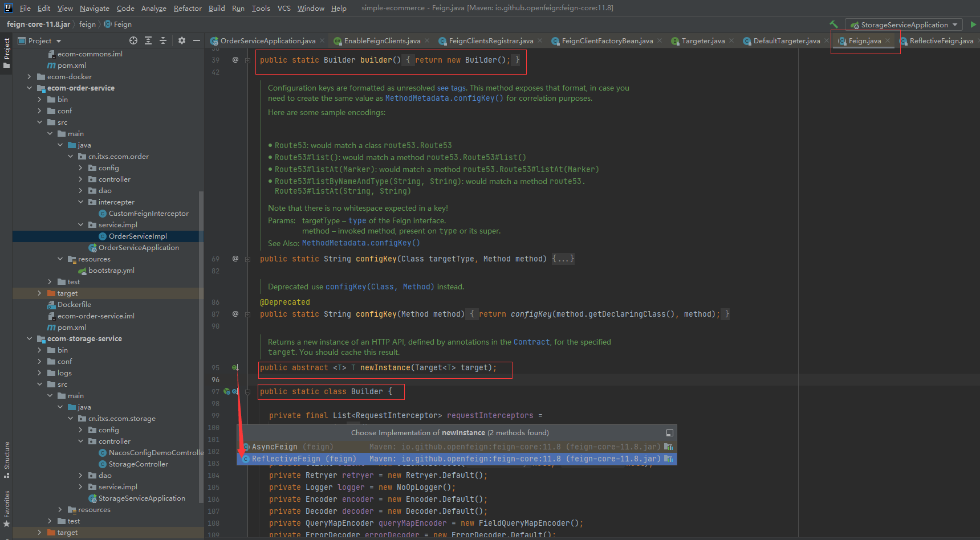Click the locate file target icon in Project panel

pos(133,40)
